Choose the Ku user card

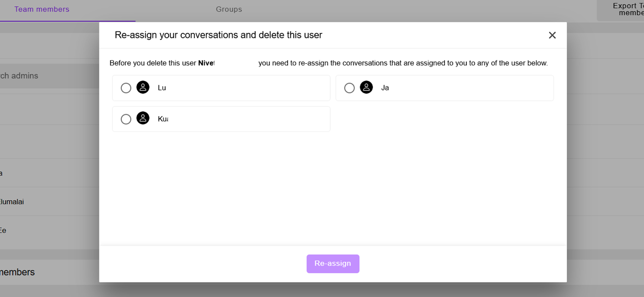tap(221, 119)
